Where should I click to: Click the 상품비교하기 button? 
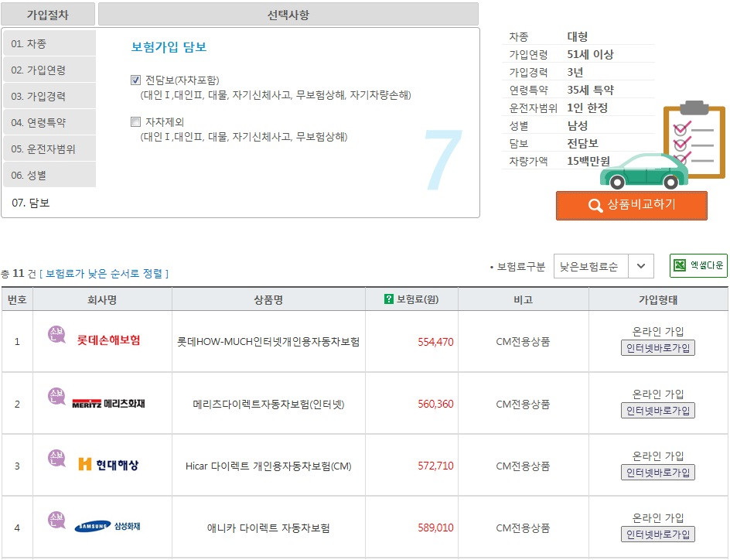pyautogui.click(x=632, y=205)
